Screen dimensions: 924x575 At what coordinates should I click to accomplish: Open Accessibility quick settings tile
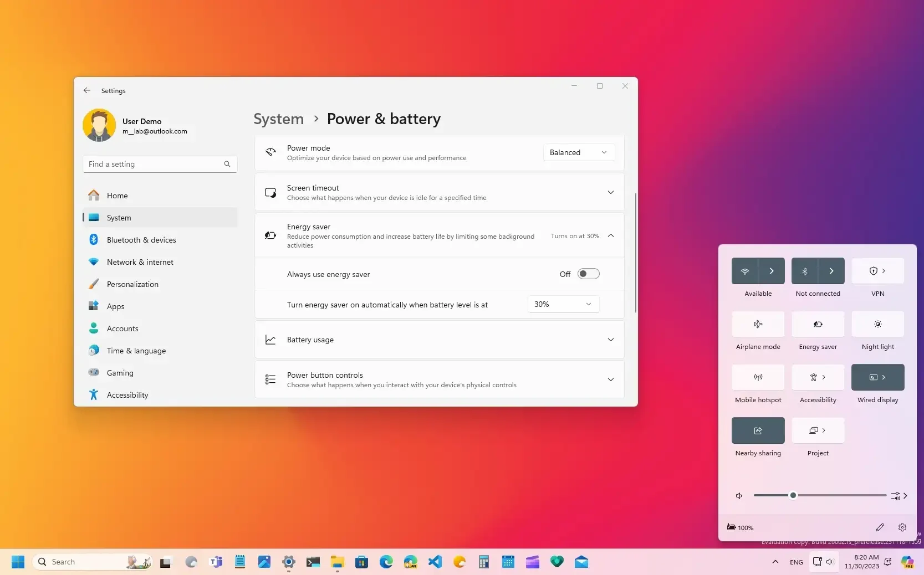(818, 377)
